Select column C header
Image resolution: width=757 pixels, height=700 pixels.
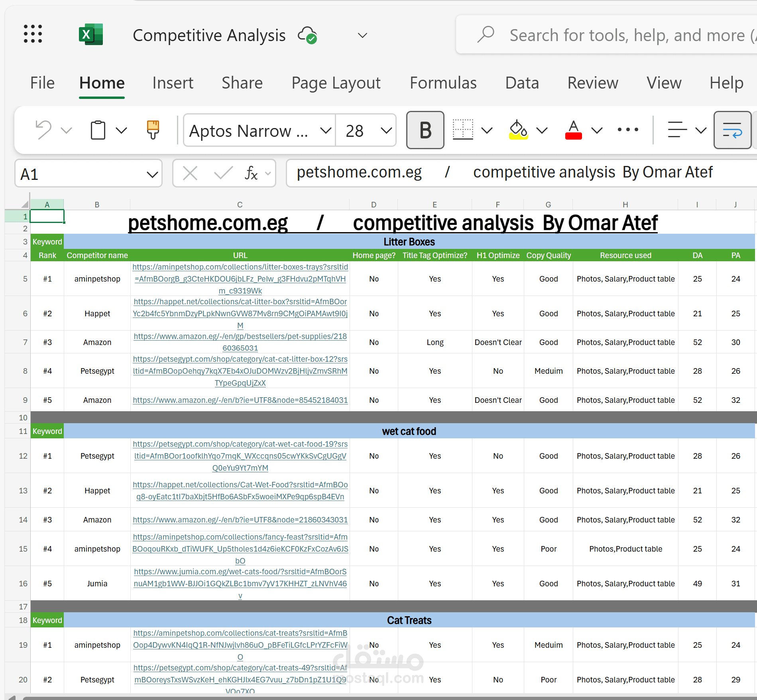tap(240, 205)
